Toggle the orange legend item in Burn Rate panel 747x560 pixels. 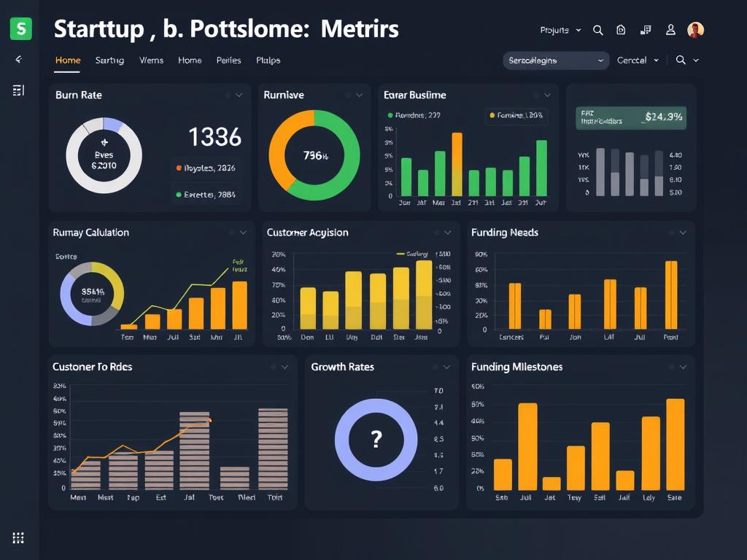(206, 168)
